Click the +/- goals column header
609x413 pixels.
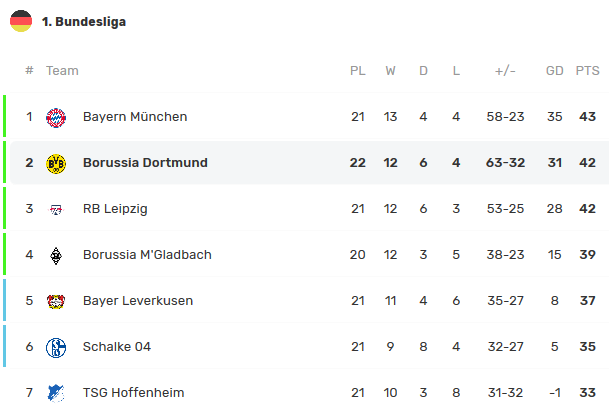pyautogui.click(x=505, y=71)
